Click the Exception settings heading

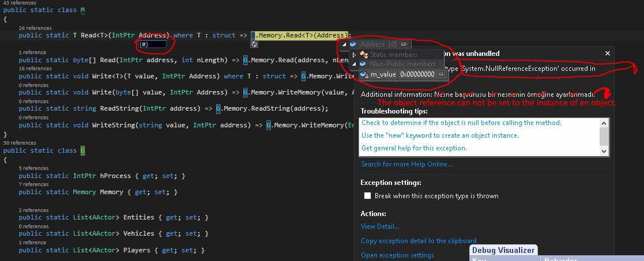point(390,183)
